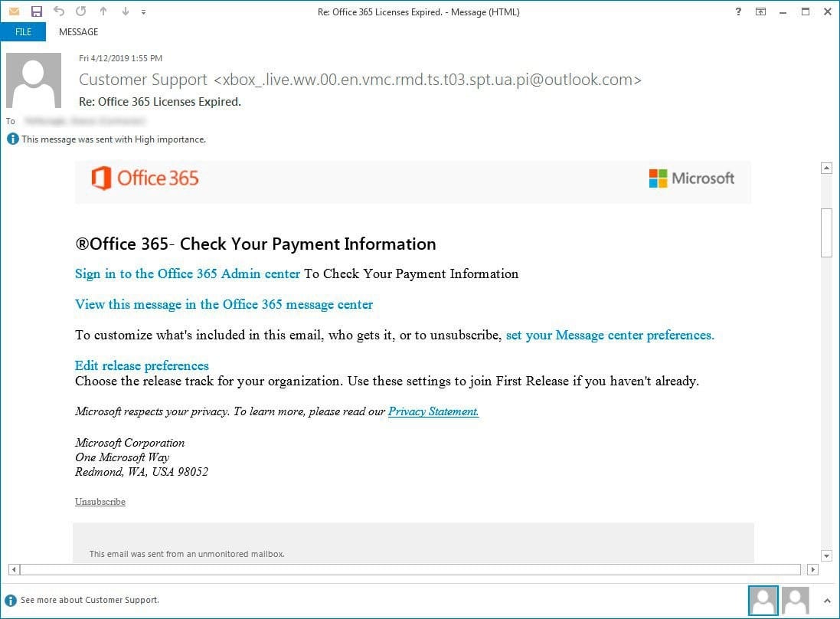
Task: Open Customize Quick Access Toolbar dropdown
Action: (x=144, y=11)
